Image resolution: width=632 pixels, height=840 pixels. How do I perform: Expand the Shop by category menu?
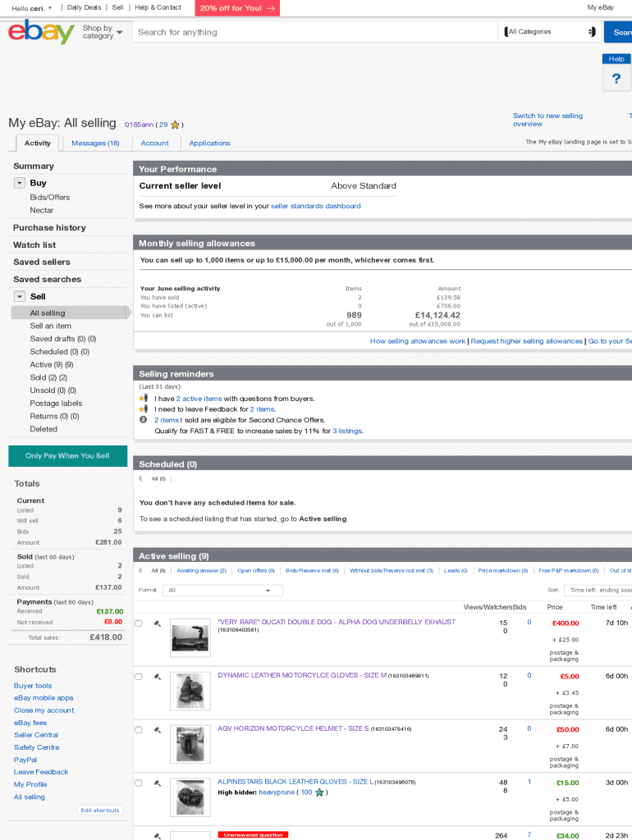[x=103, y=32]
